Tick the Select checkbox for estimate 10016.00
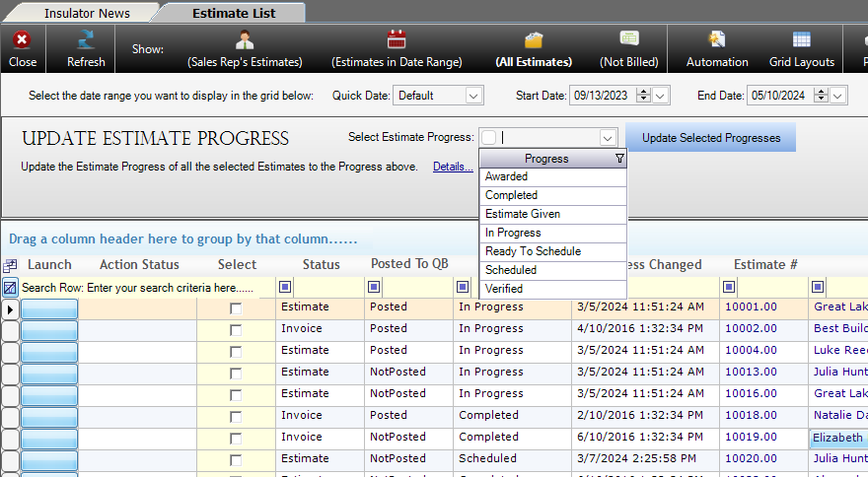This screenshot has width=868, height=477. pyautogui.click(x=236, y=395)
